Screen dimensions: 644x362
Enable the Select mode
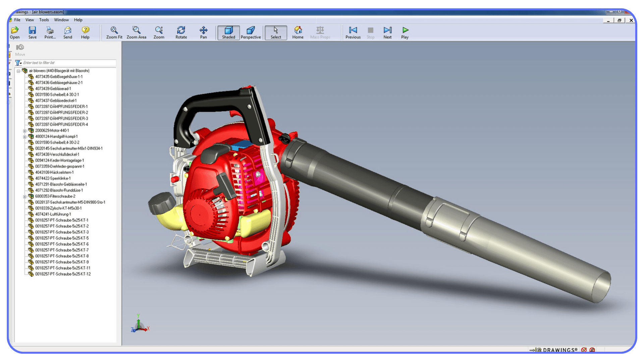pyautogui.click(x=276, y=32)
